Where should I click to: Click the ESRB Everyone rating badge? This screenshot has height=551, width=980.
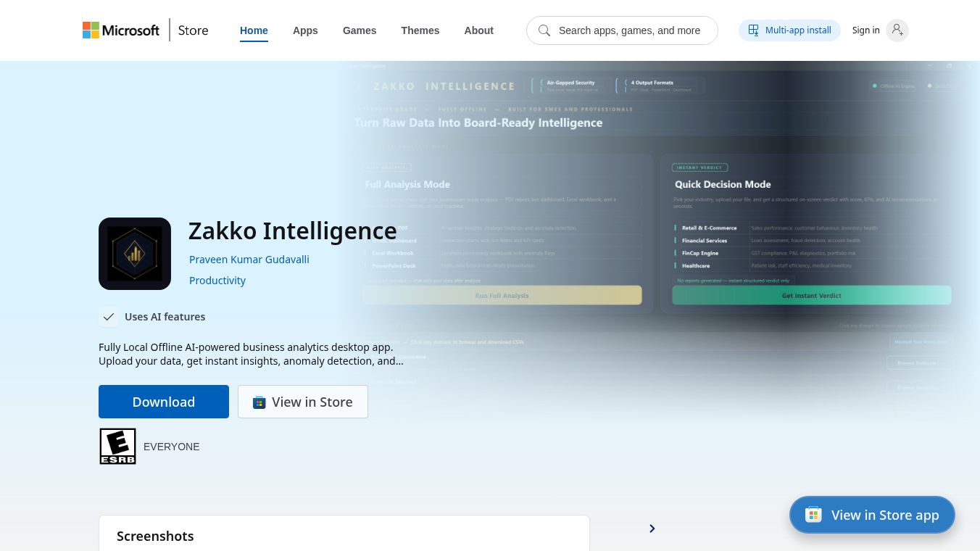[x=117, y=446]
